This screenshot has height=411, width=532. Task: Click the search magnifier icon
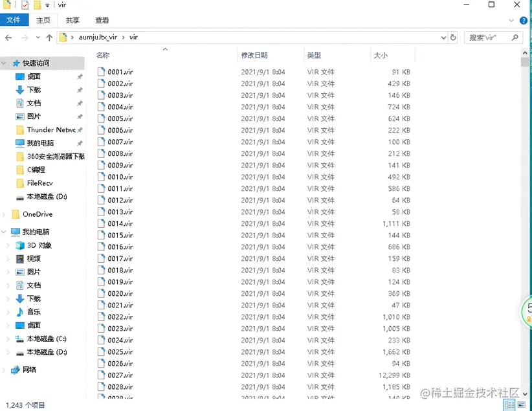(515, 38)
